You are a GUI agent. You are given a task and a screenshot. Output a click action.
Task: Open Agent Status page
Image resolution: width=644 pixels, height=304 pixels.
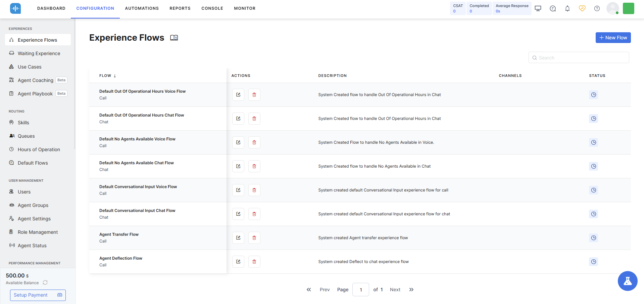[x=38, y=246]
